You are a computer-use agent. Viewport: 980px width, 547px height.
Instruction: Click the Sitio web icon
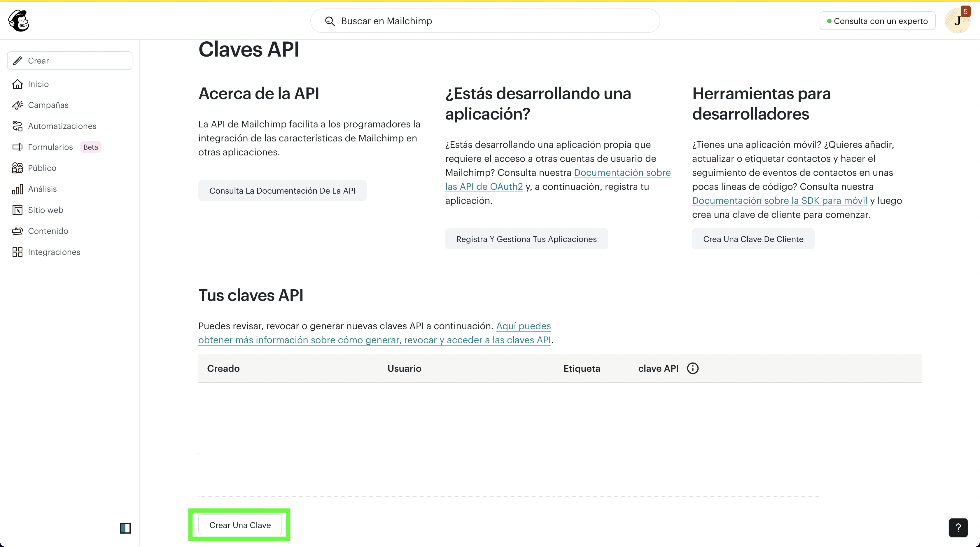[17, 210]
